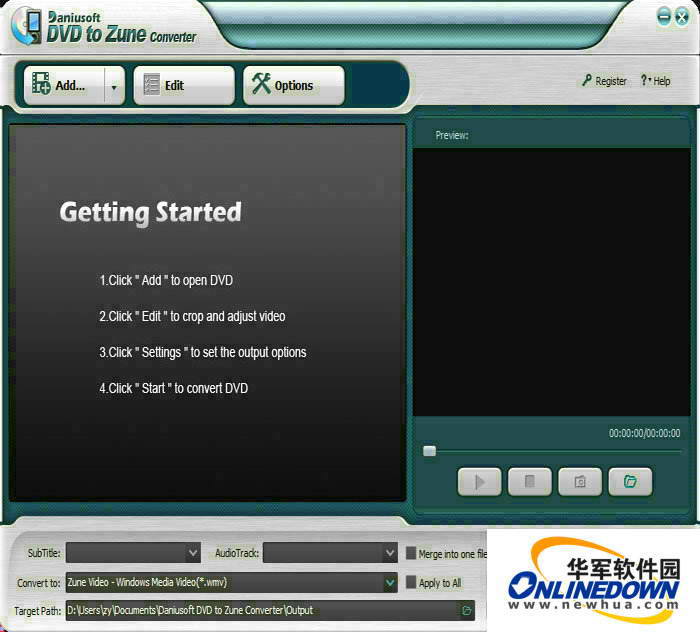Image resolution: width=700 pixels, height=632 pixels.
Task: Open the snapshot folder icon
Action: coord(630,482)
